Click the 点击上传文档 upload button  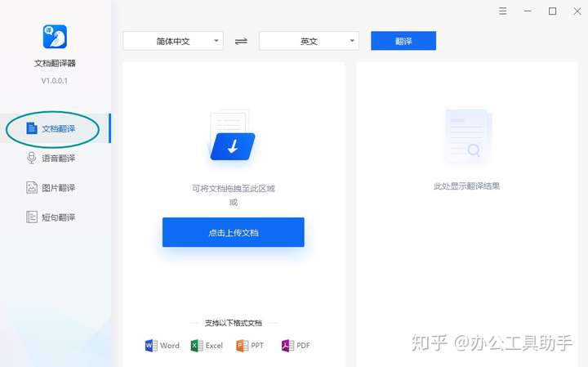[234, 232]
